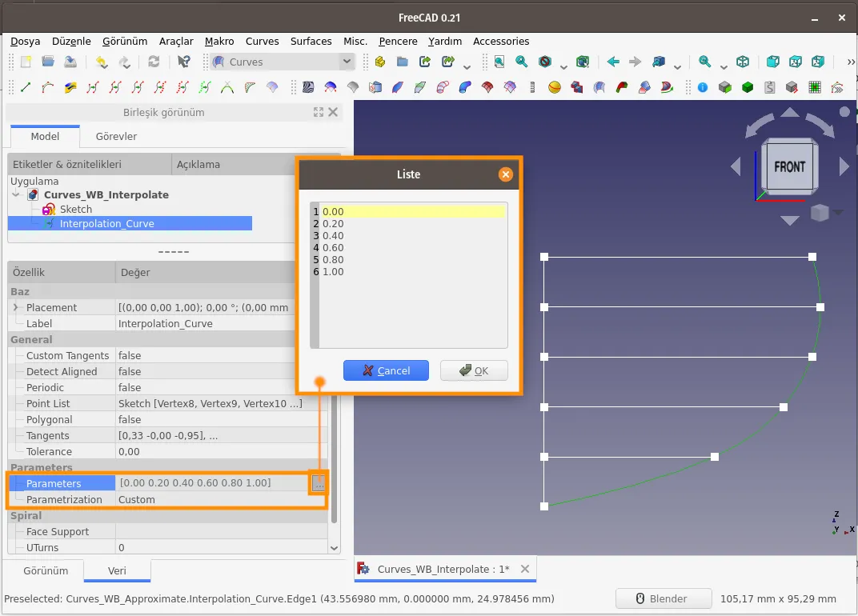Viewport: 858px width, 616px height.
Task: Click the zebra stripes analysis icon
Action: pyautogui.click(x=308, y=87)
